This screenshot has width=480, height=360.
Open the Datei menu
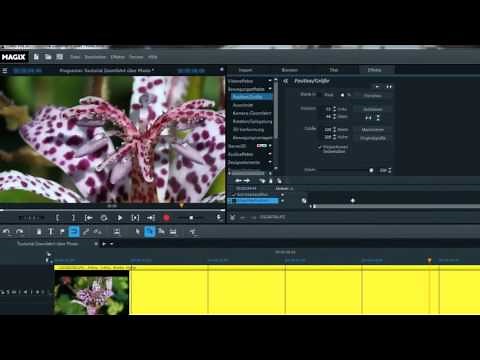75,57
